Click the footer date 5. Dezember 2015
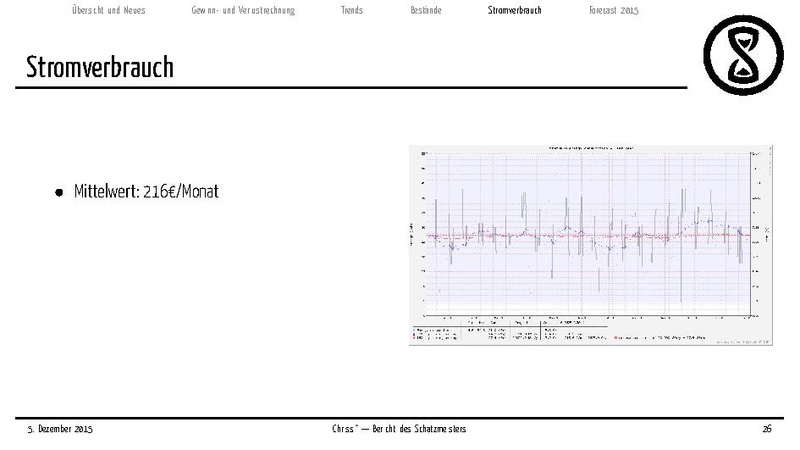Image resolution: width=800 pixels, height=450 pixels. (59, 429)
